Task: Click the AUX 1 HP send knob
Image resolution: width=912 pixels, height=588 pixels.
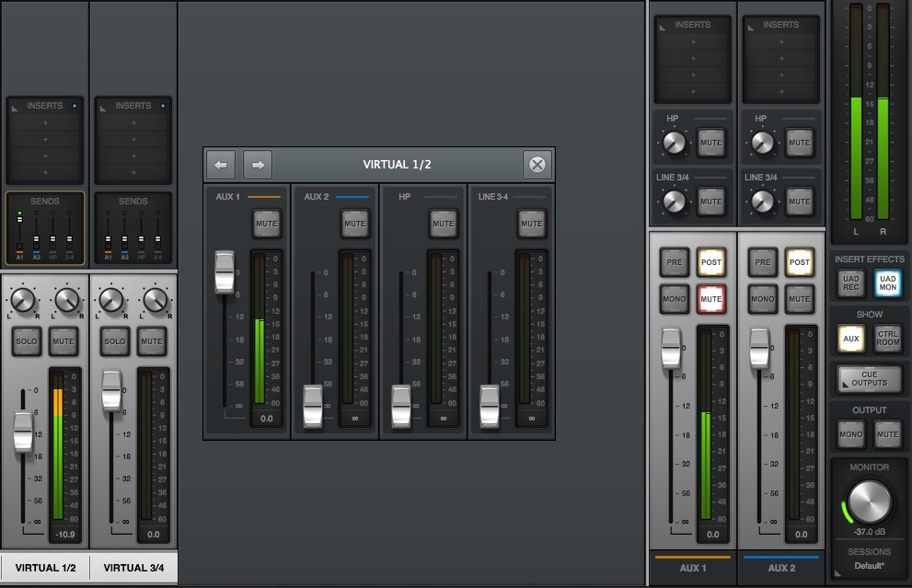Action: (x=674, y=144)
